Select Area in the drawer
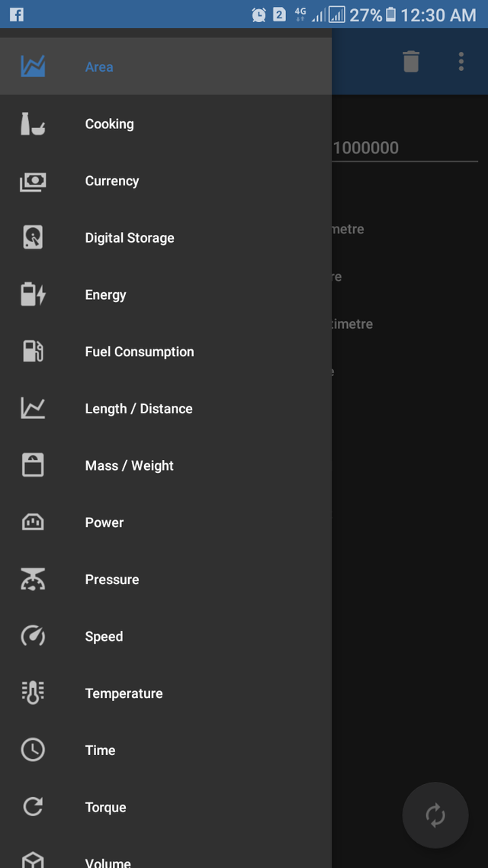 coord(99,67)
